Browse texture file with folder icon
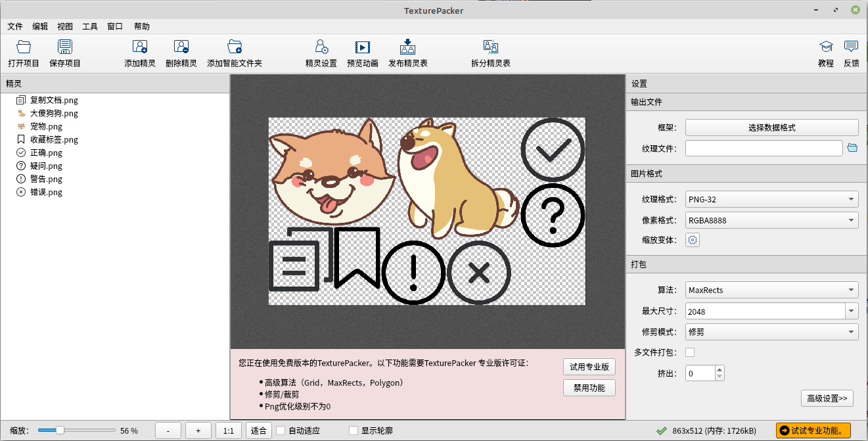 tap(852, 148)
